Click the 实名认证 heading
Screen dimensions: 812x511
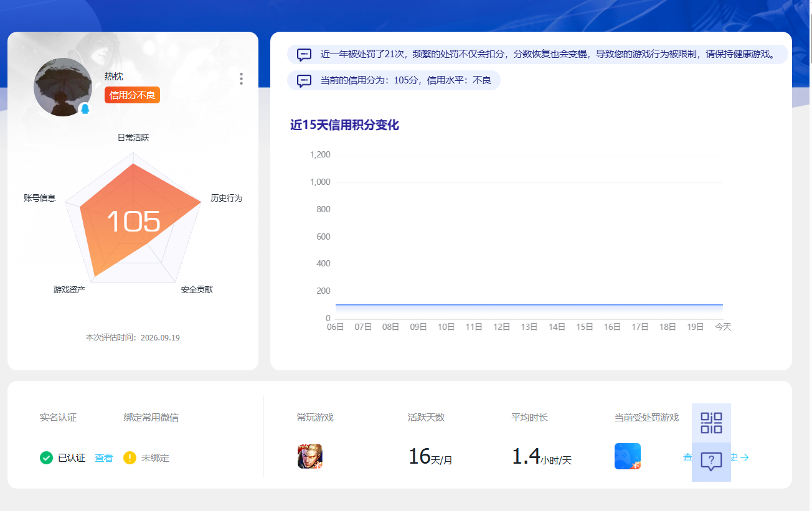tap(58, 418)
